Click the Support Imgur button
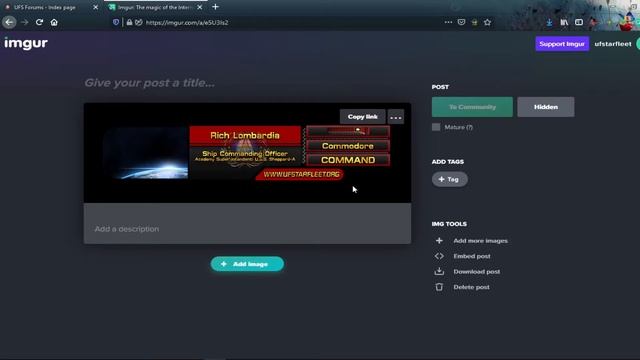This screenshot has width=640, height=360. [562, 44]
